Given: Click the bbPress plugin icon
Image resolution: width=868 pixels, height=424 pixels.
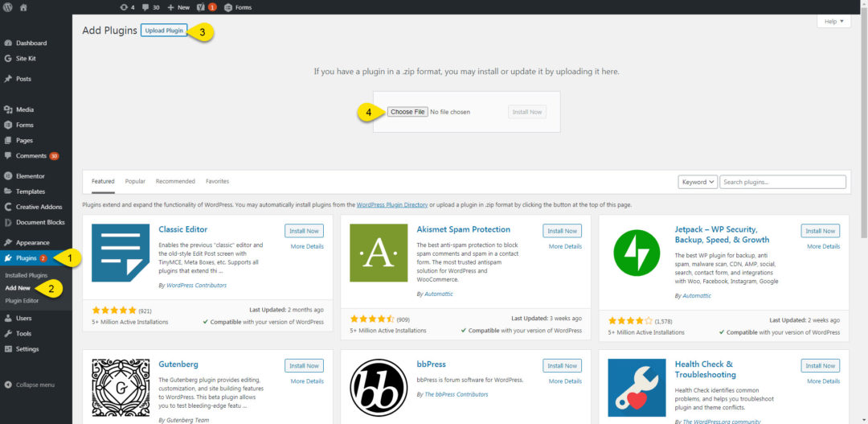Looking at the screenshot, I should pyautogui.click(x=379, y=388).
